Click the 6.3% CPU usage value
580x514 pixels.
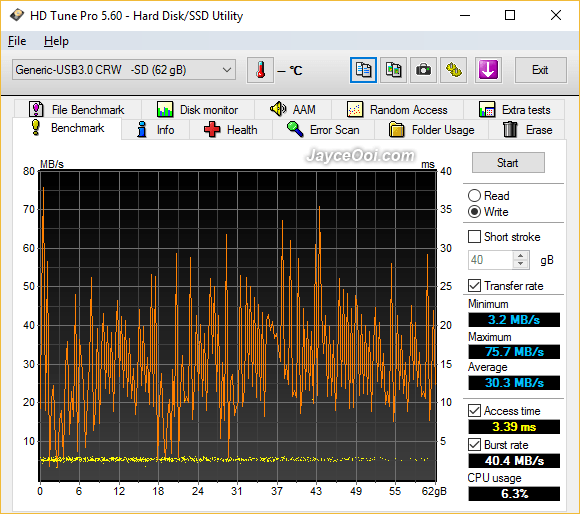[x=514, y=494]
